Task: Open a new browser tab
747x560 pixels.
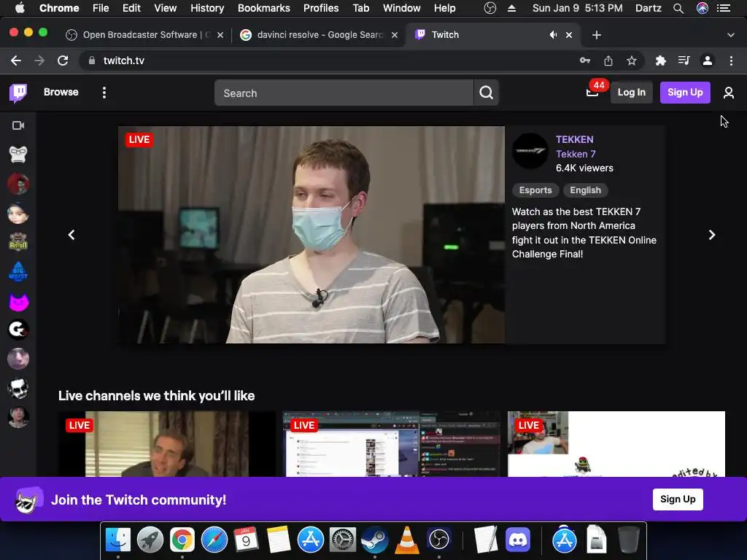Action: click(x=597, y=35)
